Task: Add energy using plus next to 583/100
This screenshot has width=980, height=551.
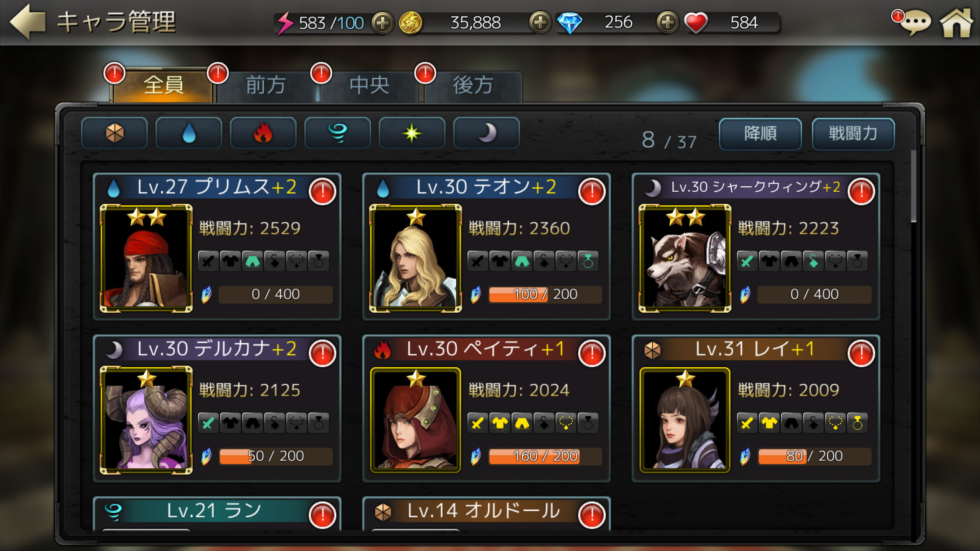Action: point(382,23)
